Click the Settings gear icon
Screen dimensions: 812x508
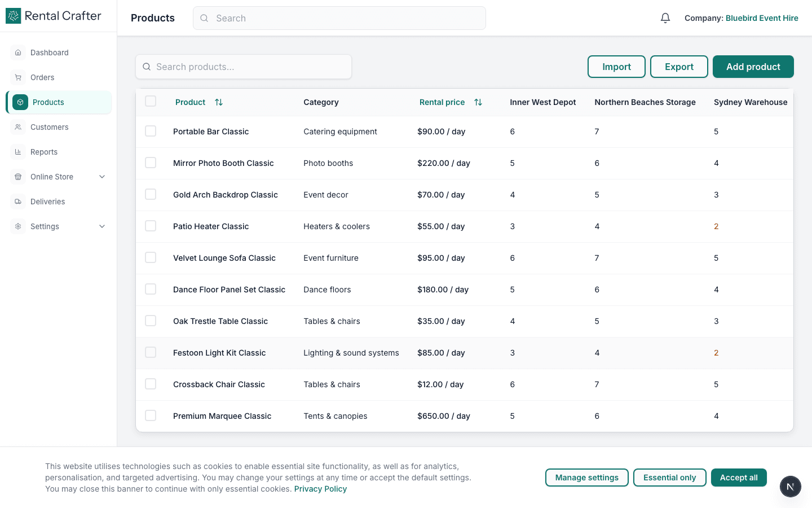(x=18, y=226)
